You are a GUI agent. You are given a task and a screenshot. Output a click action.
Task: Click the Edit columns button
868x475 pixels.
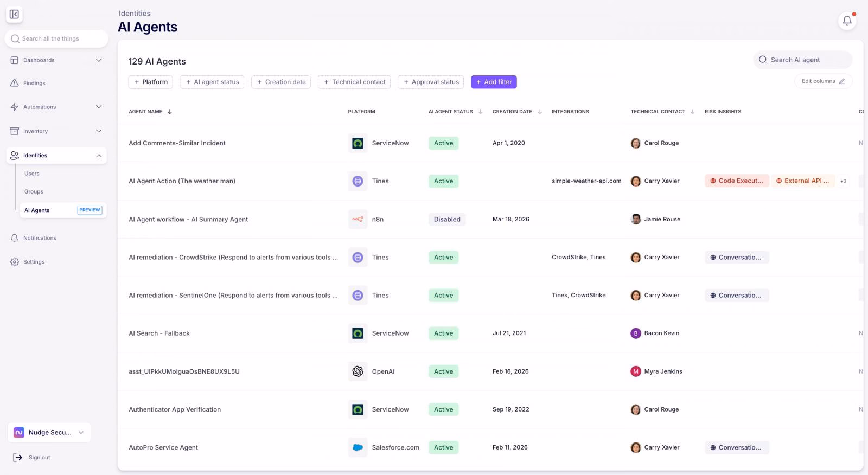tap(823, 81)
